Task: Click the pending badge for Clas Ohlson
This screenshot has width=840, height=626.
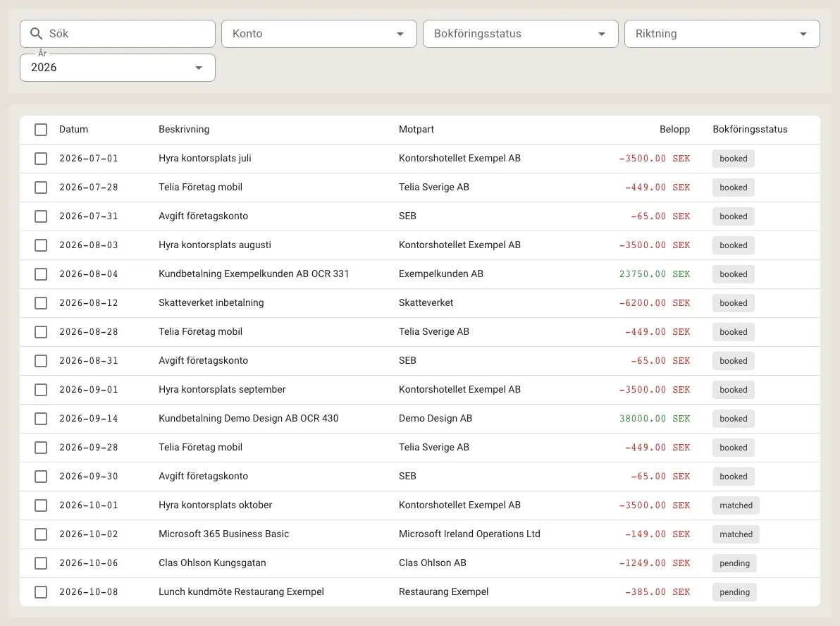Action: tap(734, 563)
